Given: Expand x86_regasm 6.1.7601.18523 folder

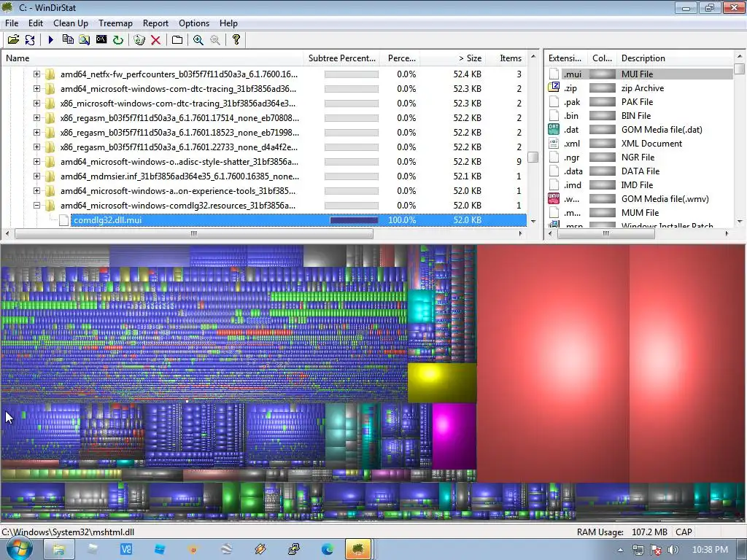Looking at the screenshot, I should (36, 133).
